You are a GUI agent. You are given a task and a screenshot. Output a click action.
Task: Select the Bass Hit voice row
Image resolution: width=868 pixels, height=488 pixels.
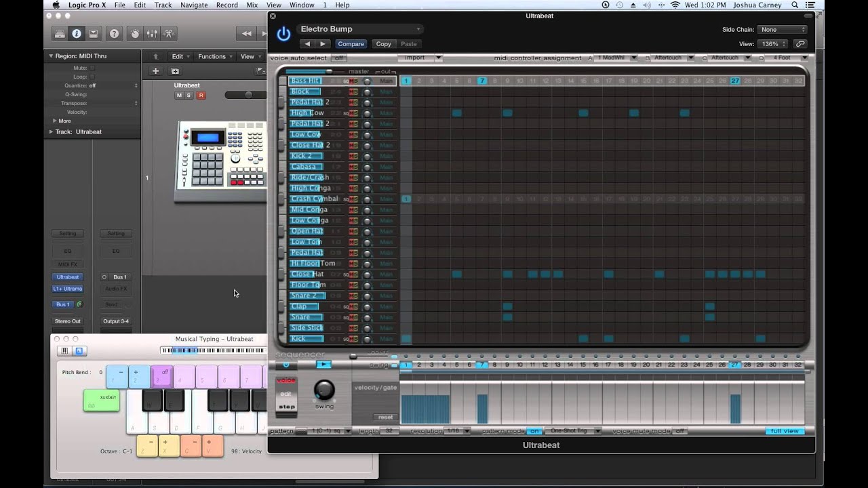point(343,81)
